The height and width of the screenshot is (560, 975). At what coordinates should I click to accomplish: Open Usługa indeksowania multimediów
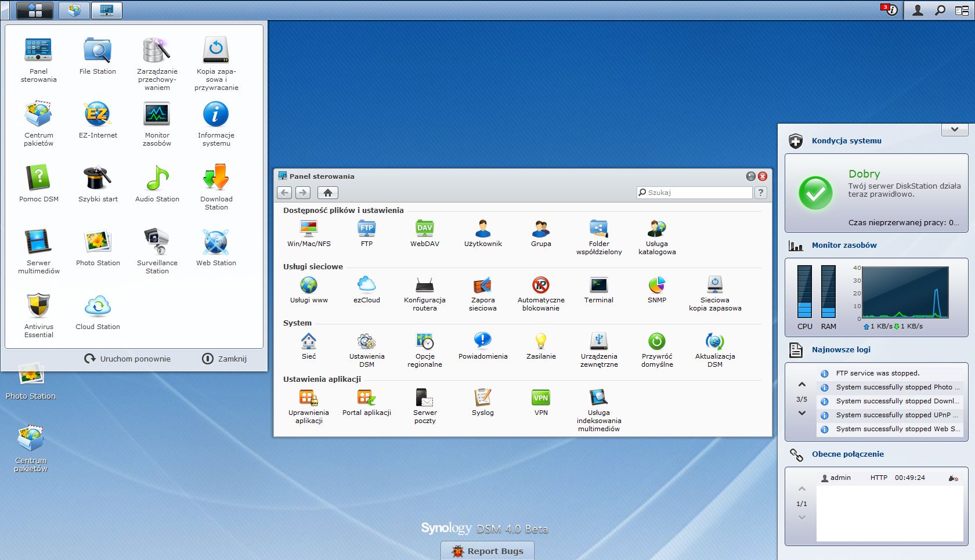pyautogui.click(x=599, y=410)
